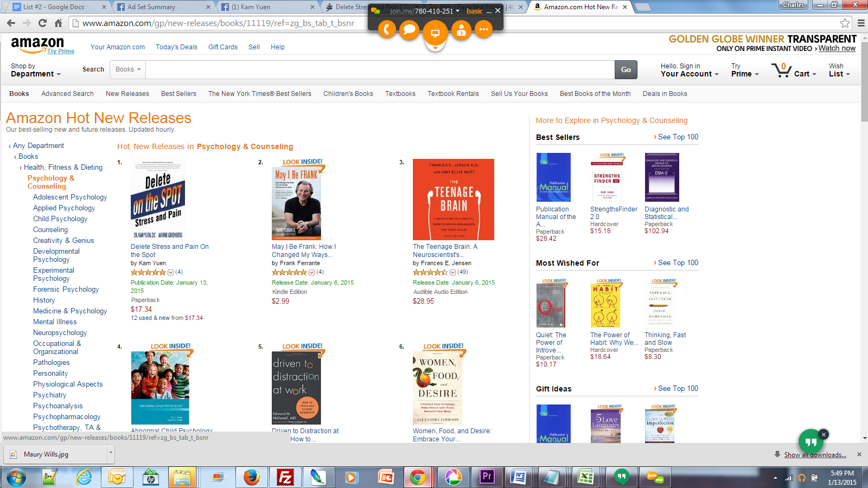Click the Teenage Brain book cover

tap(454, 200)
